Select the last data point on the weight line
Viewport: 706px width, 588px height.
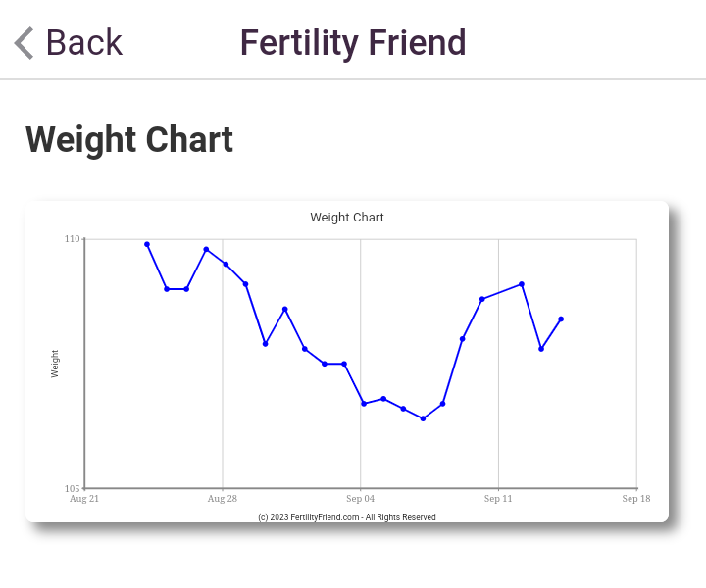click(561, 318)
